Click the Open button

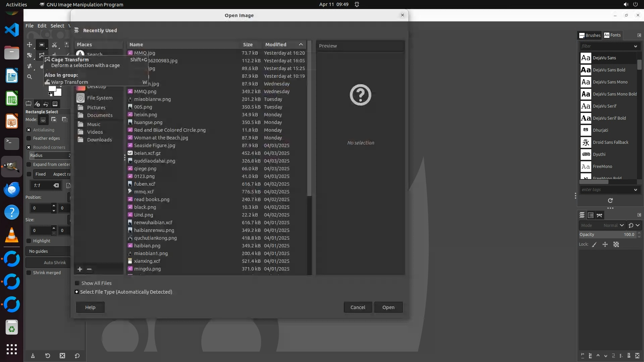tap(388, 307)
